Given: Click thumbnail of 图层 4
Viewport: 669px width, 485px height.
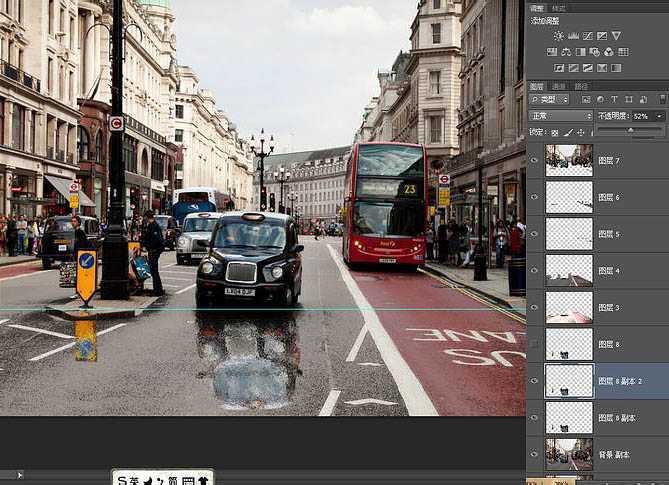Looking at the screenshot, I should pyautogui.click(x=569, y=270).
